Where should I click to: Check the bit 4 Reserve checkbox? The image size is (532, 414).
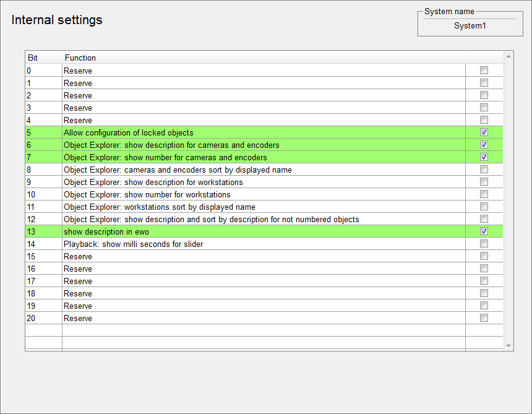coord(484,120)
